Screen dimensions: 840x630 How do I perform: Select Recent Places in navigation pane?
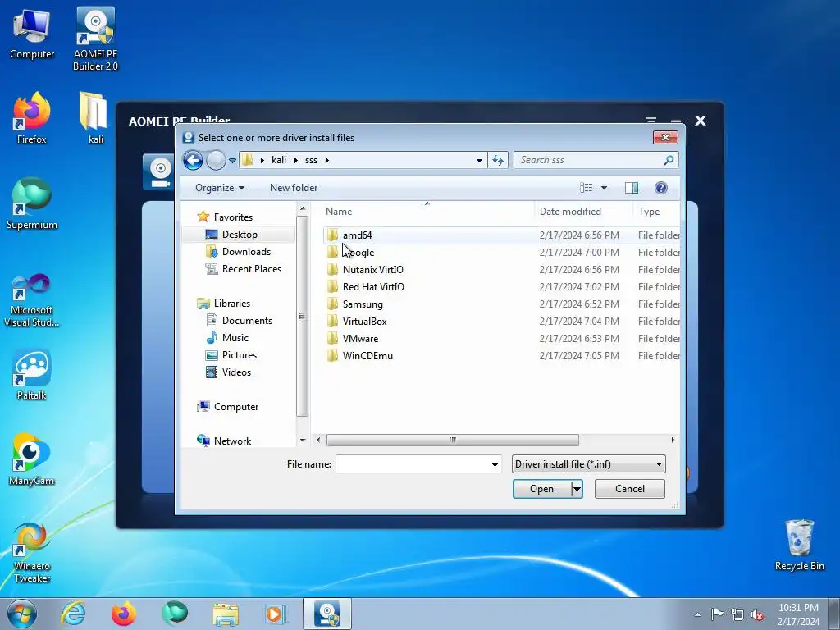click(x=251, y=268)
